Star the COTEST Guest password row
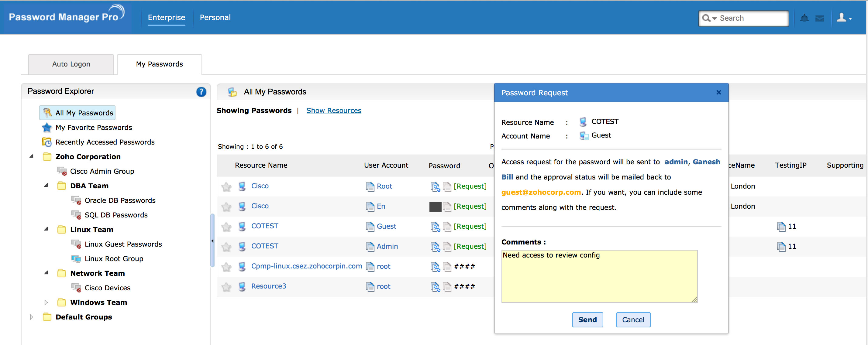Image resolution: width=868 pixels, height=345 pixels. [x=226, y=227]
